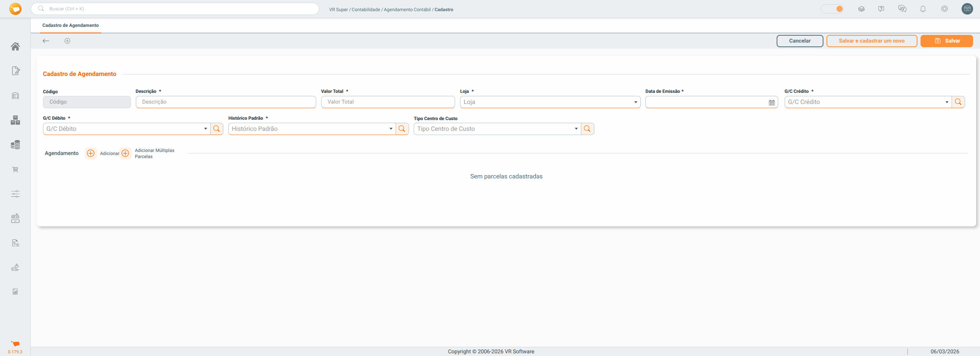This screenshot has height=356, width=980.
Task: Open the settings gear icon
Action: point(944,9)
